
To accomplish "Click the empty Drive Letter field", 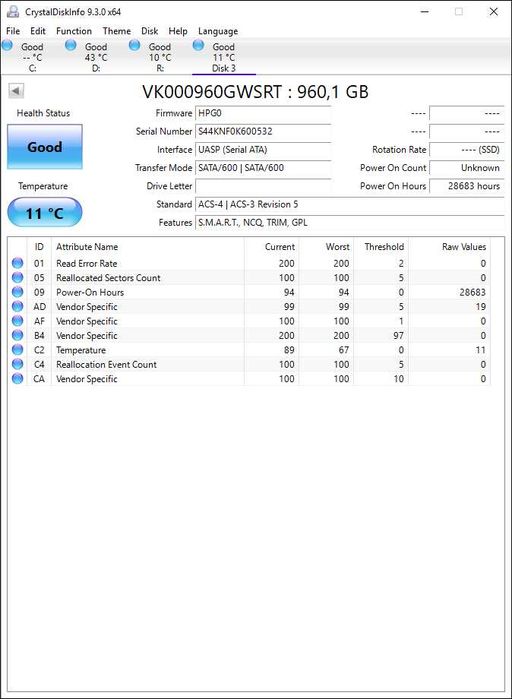I will (x=263, y=186).
